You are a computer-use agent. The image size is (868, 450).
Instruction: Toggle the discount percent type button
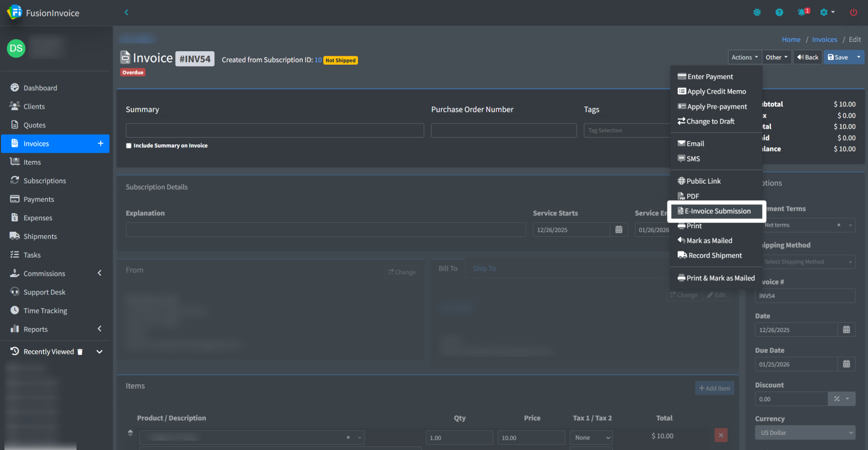click(841, 399)
